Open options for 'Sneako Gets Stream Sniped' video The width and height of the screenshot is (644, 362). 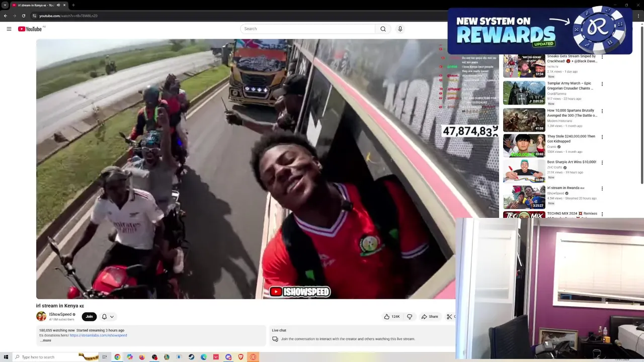click(x=602, y=57)
